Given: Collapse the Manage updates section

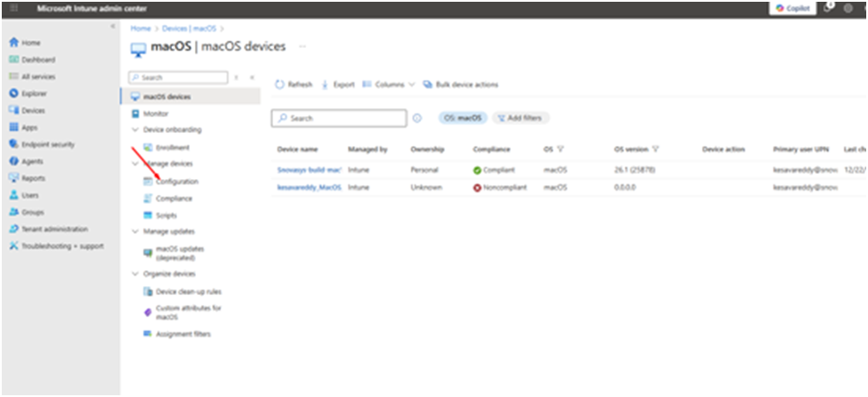Looking at the screenshot, I should point(136,231).
